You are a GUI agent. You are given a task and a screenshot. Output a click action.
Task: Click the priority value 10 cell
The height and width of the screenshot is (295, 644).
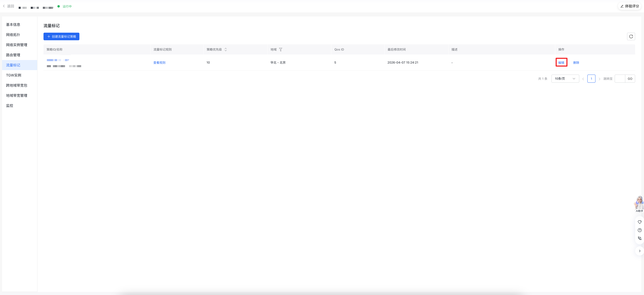tap(208, 63)
